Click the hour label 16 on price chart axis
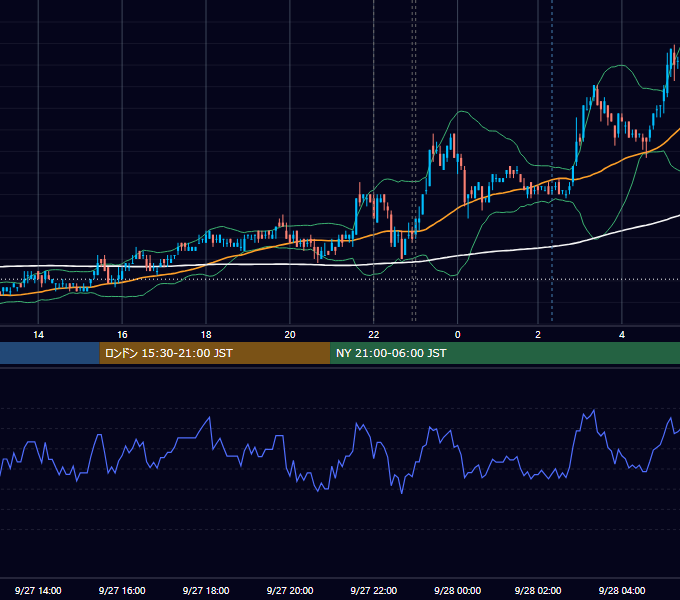This screenshot has width=680, height=600. (x=122, y=335)
